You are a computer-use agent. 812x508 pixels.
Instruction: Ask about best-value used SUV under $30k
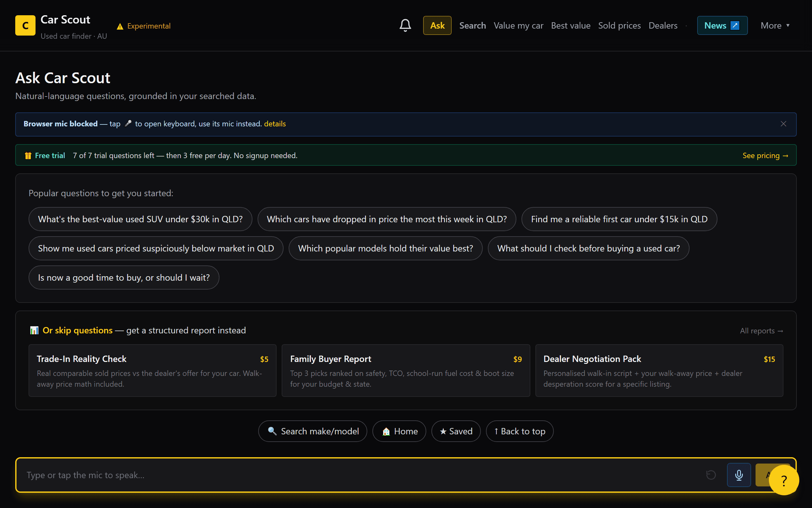point(140,219)
